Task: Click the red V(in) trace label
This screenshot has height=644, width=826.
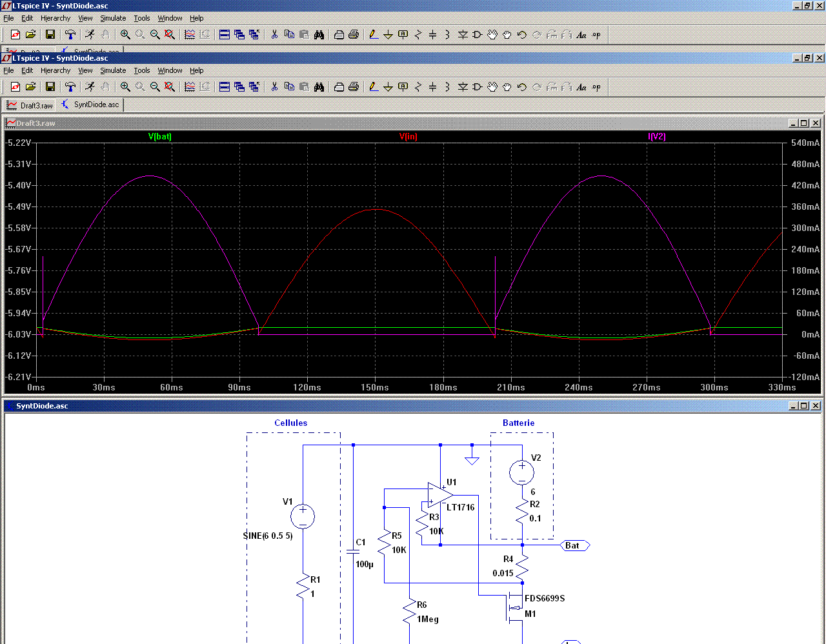Action: coord(408,136)
